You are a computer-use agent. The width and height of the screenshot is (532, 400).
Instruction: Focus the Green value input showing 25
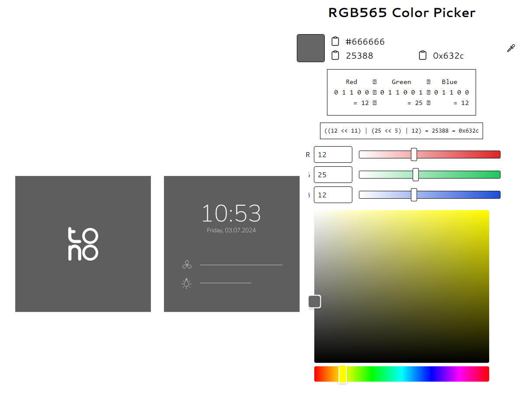pos(333,175)
